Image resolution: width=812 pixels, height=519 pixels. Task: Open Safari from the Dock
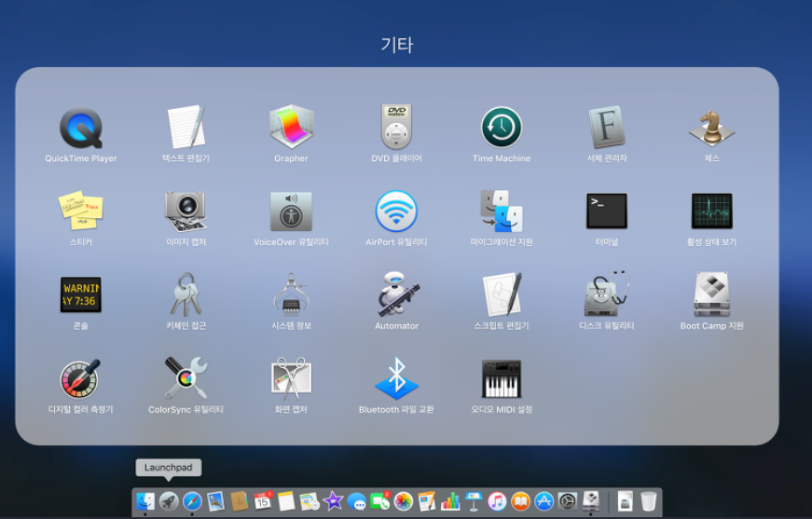(x=192, y=501)
